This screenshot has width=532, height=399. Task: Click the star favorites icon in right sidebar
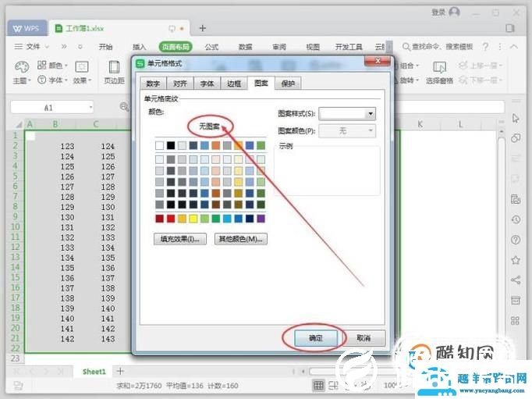(x=516, y=260)
